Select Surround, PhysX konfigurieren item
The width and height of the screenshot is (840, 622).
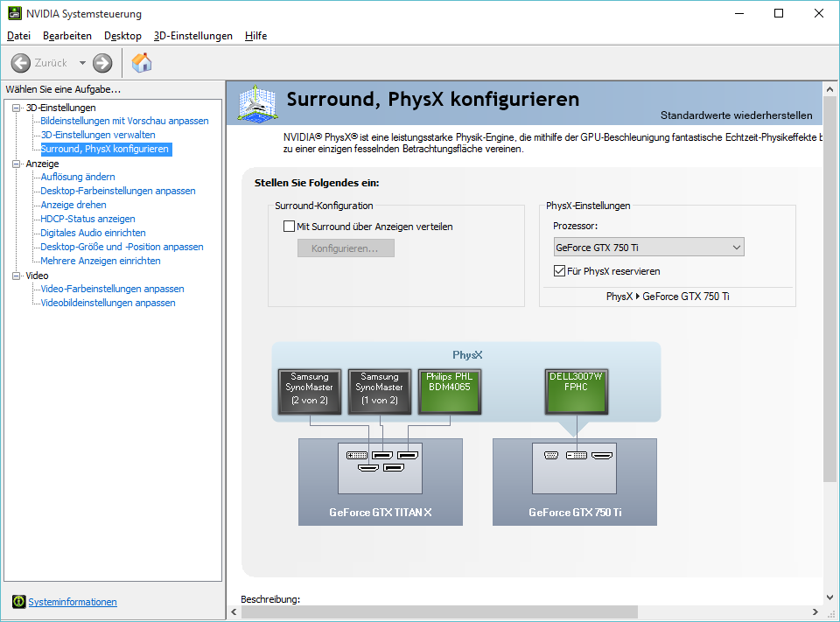[x=104, y=149]
